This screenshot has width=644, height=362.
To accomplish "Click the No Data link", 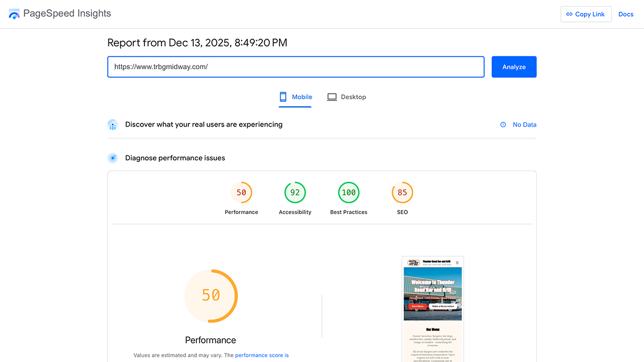I will point(524,124).
